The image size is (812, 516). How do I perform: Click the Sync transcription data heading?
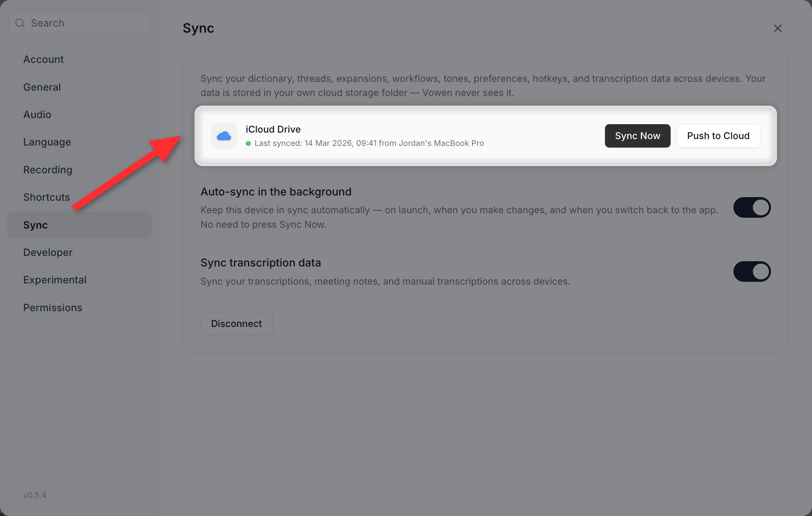(x=261, y=263)
